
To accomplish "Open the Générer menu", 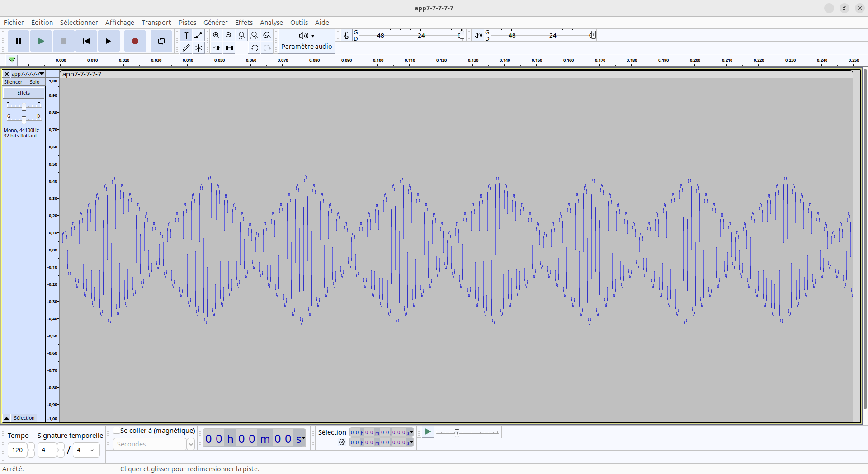I will coord(215,23).
